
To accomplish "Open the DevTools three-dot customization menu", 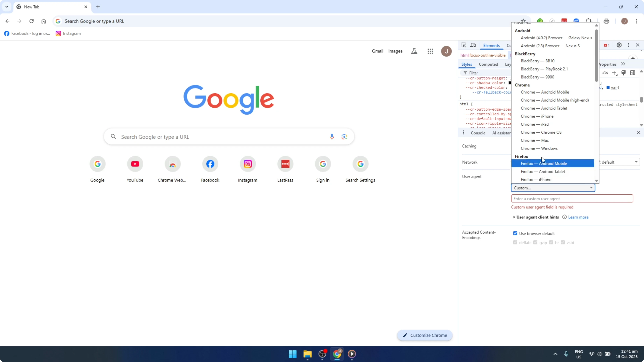I will [x=629, y=45].
